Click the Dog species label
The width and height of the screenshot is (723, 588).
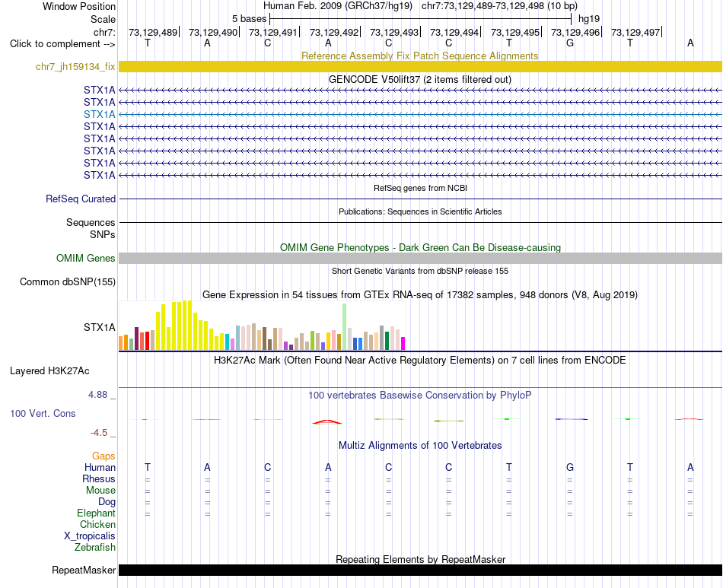[x=107, y=502]
